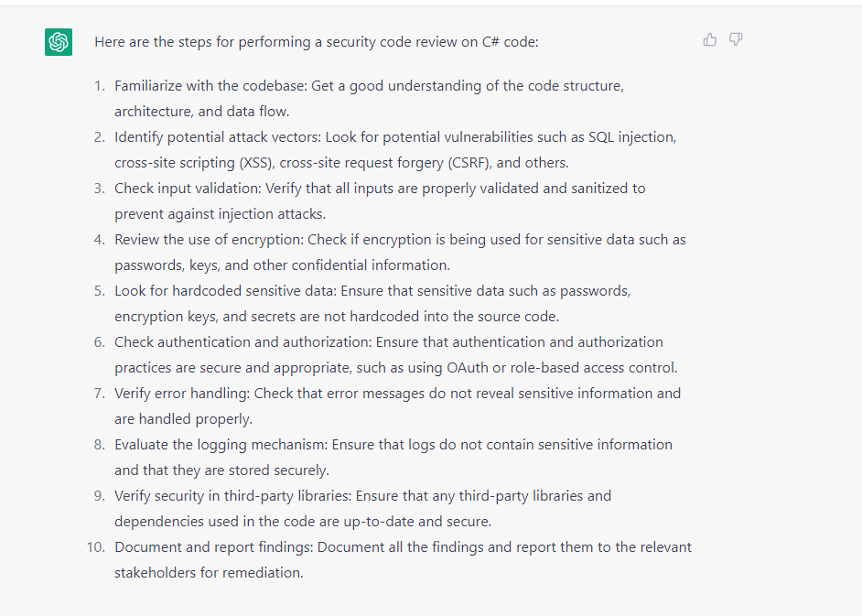Image resolution: width=862 pixels, height=616 pixels.
Task: Click the "prevent against injection attacks" line
Action: pyautogui.click(x=220, y=214)
